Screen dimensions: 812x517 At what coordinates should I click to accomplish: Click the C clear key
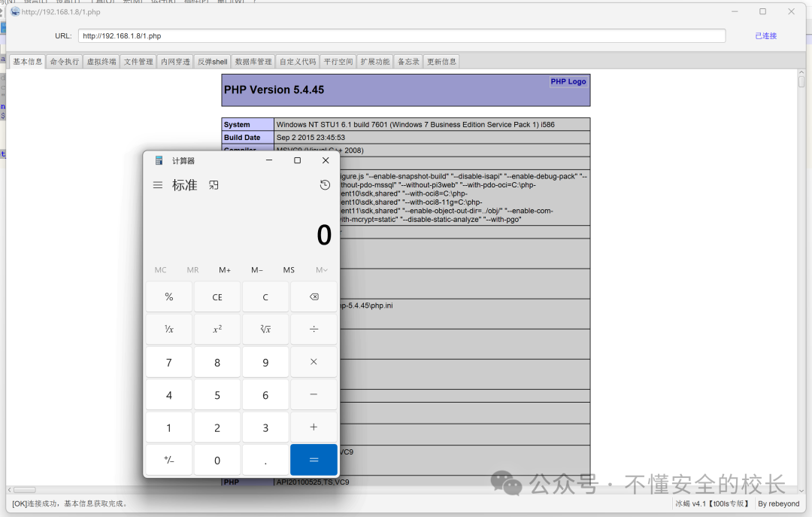[x=265, y=297]
